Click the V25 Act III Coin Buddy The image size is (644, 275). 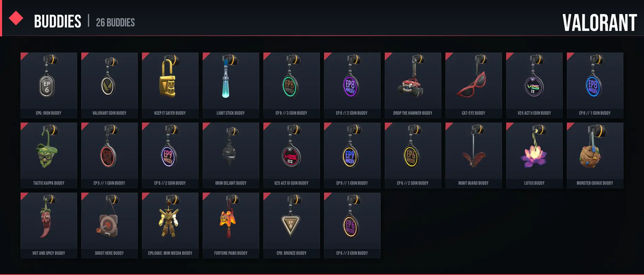(291, 155)
